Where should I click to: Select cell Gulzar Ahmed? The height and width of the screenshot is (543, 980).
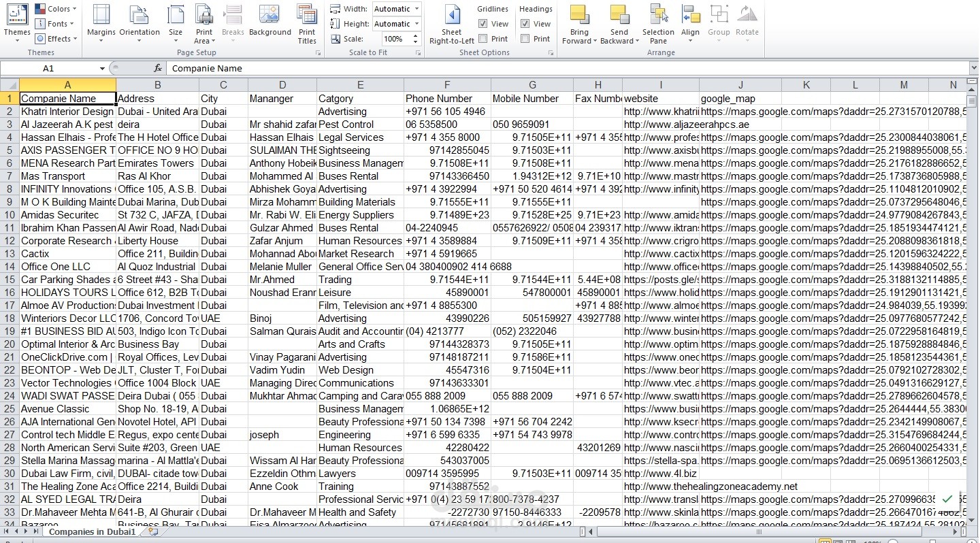(x=282, y=228)
